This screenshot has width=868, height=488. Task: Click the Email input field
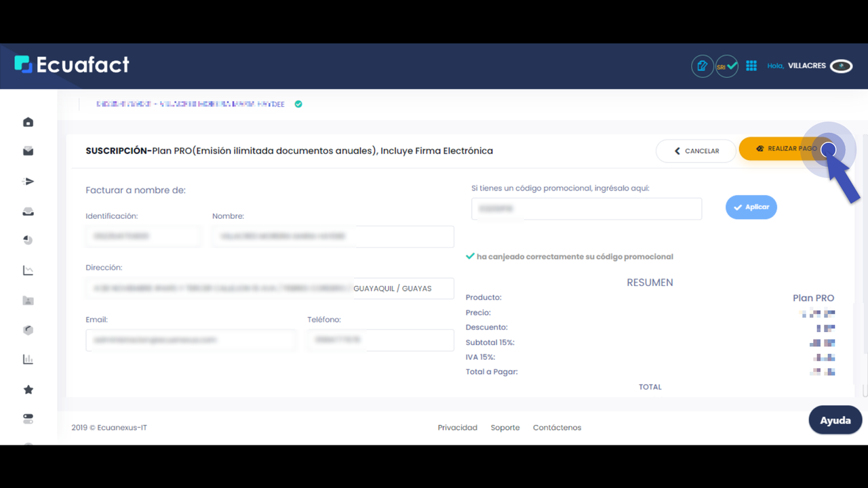pyautogui.click(x=191, y=340)
